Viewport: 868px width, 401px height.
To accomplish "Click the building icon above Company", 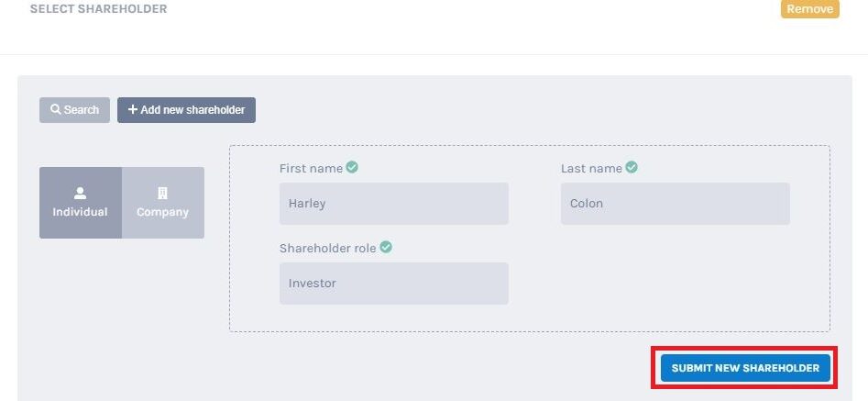I will click(162, 194).
